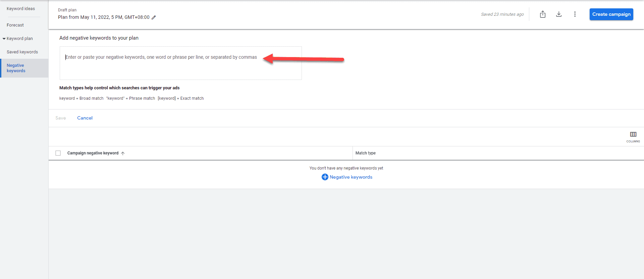Screen dimensions: 644x279
Task: Click the download plan icon
Action: click(x=559, y=14)
